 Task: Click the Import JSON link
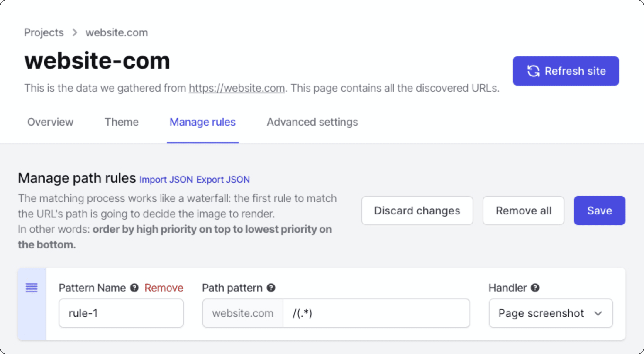[166, 179]
